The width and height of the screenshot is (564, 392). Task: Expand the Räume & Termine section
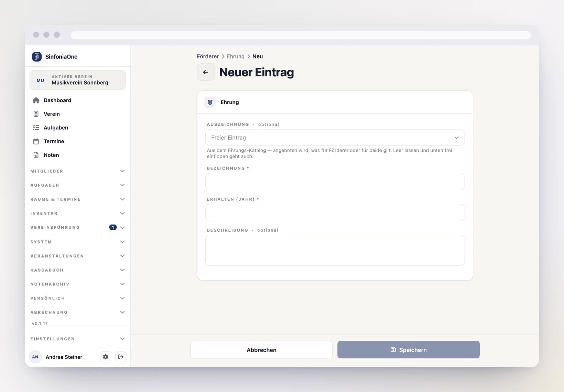tap(78, 199)
